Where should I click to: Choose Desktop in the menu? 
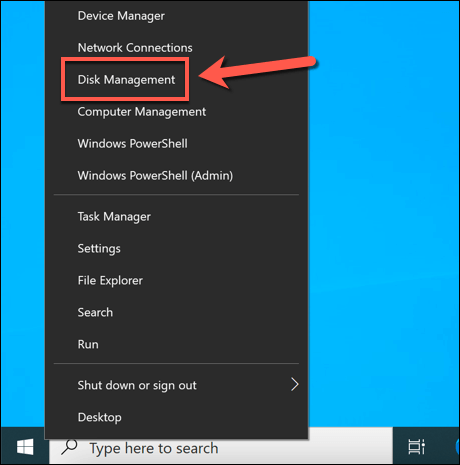(x=177, y=417)
